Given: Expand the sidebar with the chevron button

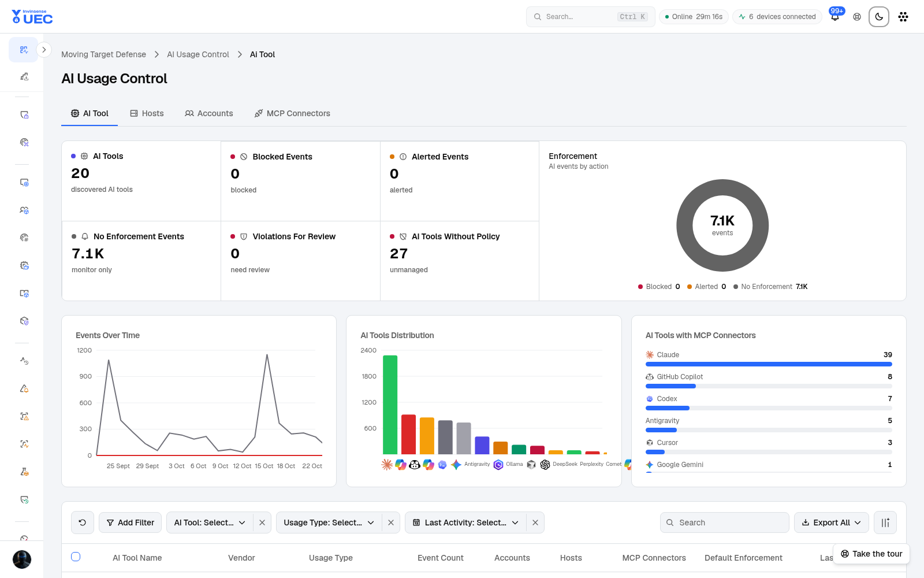Looking at the screenshot, I should (44, 50).
